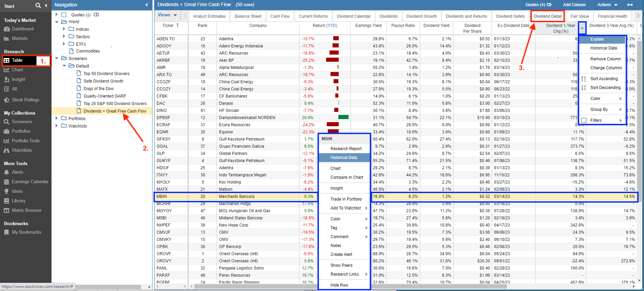Image resolution: width=644 pixels, height=291 pixels.
Task: Collapse the Start sidebar arrow
Action: point(46,5)
